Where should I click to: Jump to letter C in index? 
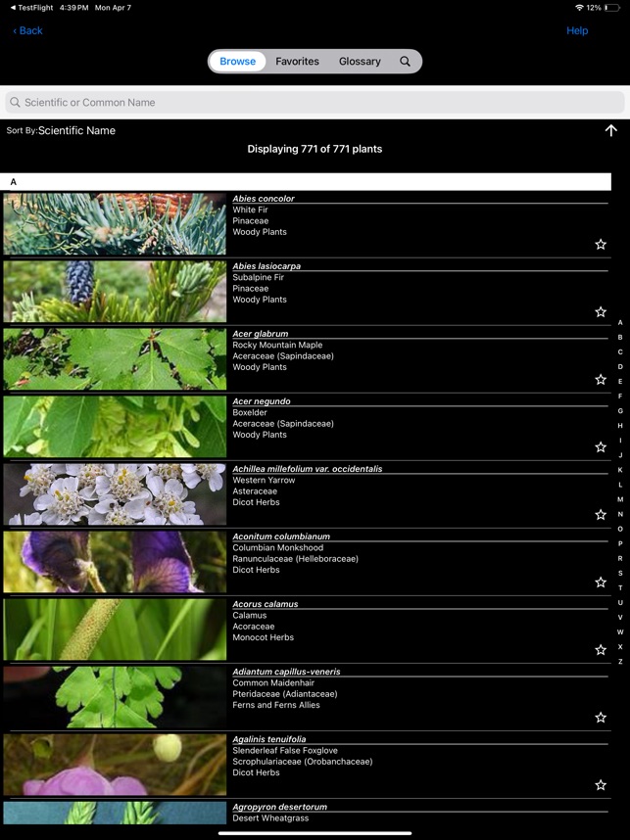[620, 352]
